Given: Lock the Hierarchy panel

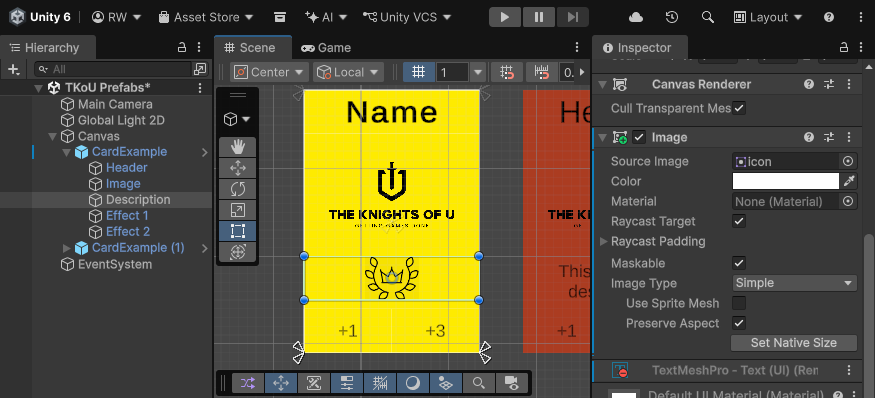Looking at the screenshot, I should [x=181, y=47].
